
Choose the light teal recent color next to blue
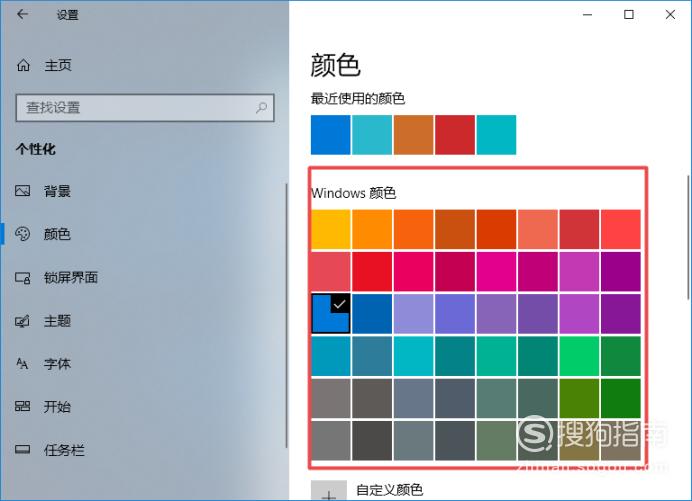(x=372, y=135)
